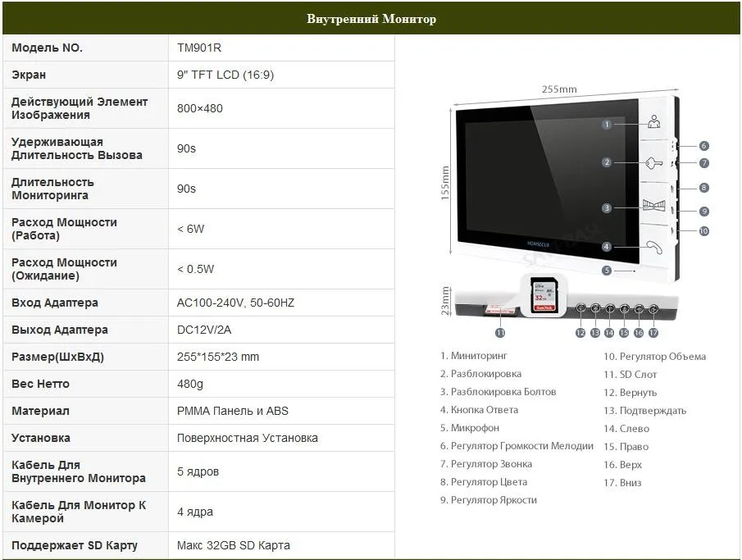Image resolution: width=742 pixels, height=560 pixels.
Task: Click 'Поддержает SD Карту' label
Action: tap(75, 545)
